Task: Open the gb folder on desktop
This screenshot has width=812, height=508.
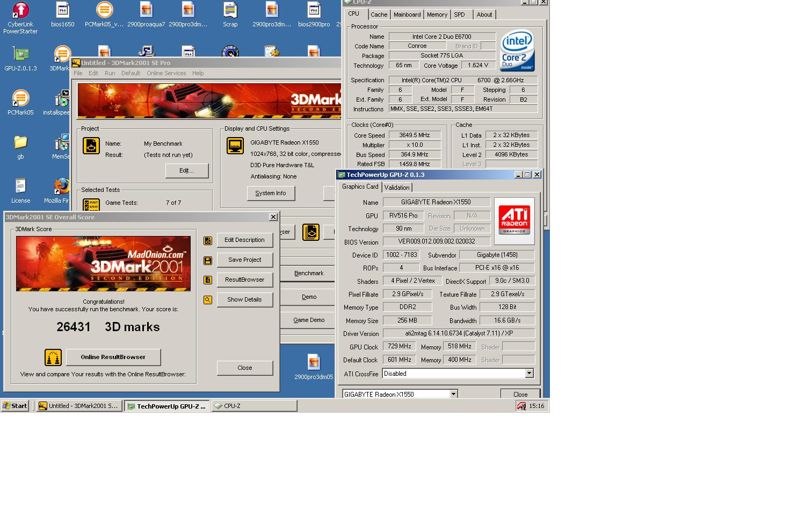Action: 20,147
